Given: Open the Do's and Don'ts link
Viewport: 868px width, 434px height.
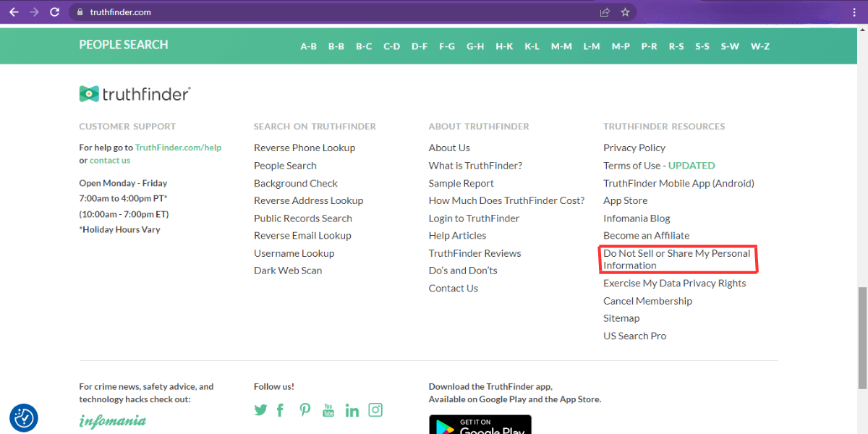Looking at the screenshot, I should click(x=463, y=271).
